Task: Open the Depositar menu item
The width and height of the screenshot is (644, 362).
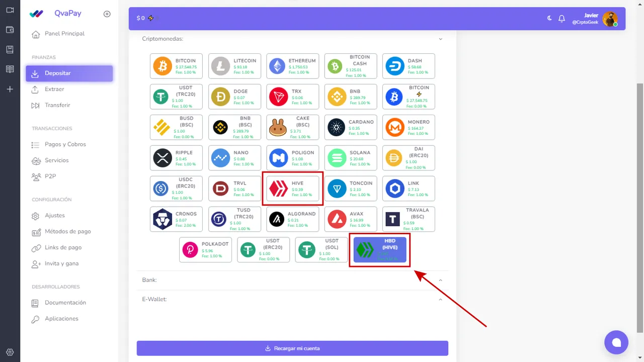Action: (69, 73)
